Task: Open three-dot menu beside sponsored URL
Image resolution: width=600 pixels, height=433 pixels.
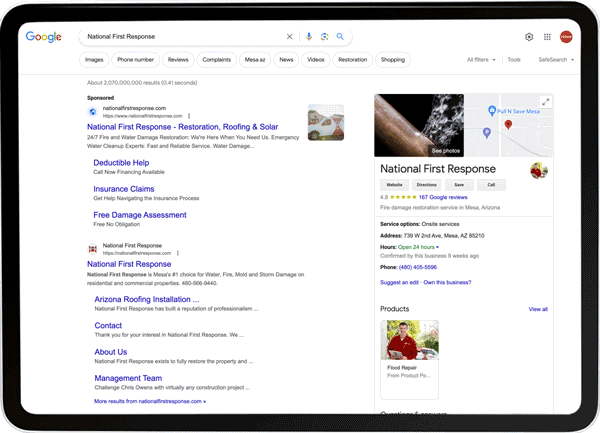Action: point(189,116)
